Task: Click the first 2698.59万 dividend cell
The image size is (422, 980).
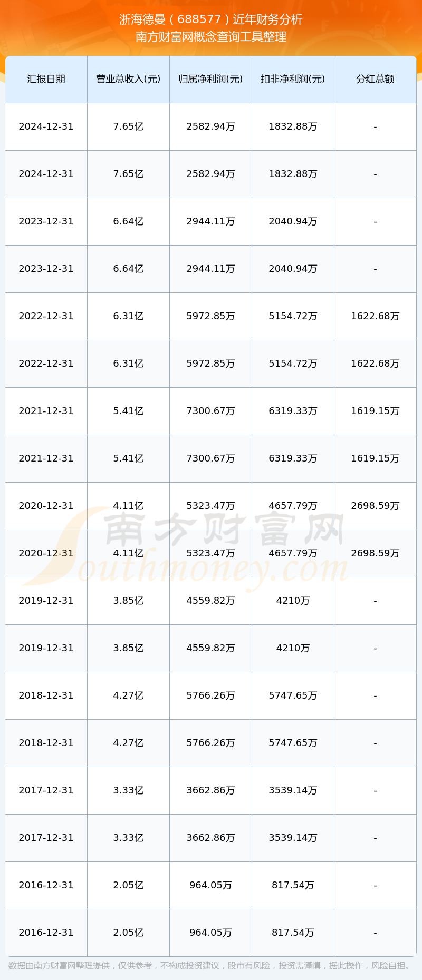Action: pos(375,506)
